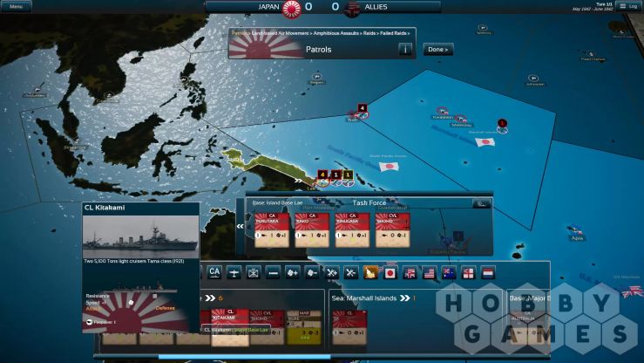Select the red stack marker numbered 1 near Lae
The height and width of the screenshot is (363, 644).
pos(336,175)
